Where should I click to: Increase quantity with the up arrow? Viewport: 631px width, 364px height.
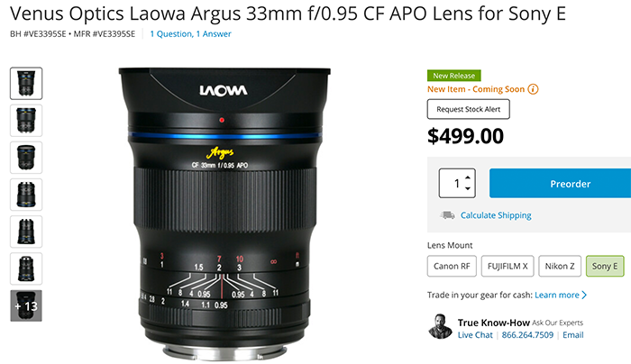point(468,177)
